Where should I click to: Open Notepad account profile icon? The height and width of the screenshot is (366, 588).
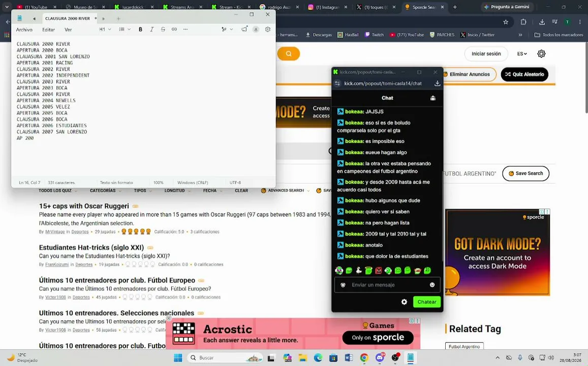pyautogui.click(x=256, y=29)
